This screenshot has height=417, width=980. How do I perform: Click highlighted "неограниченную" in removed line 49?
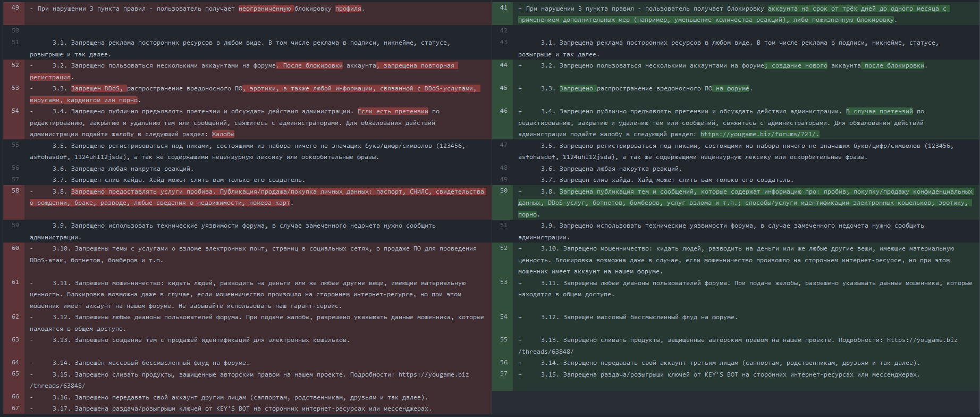coord(265,9)
